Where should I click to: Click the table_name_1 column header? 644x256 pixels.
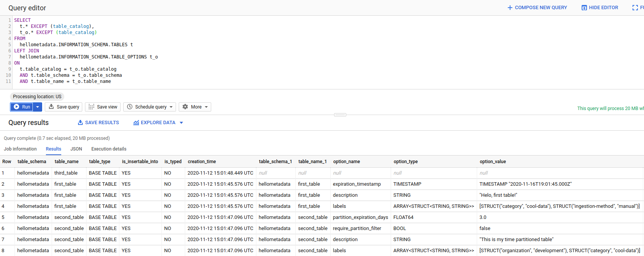[313, 162]
